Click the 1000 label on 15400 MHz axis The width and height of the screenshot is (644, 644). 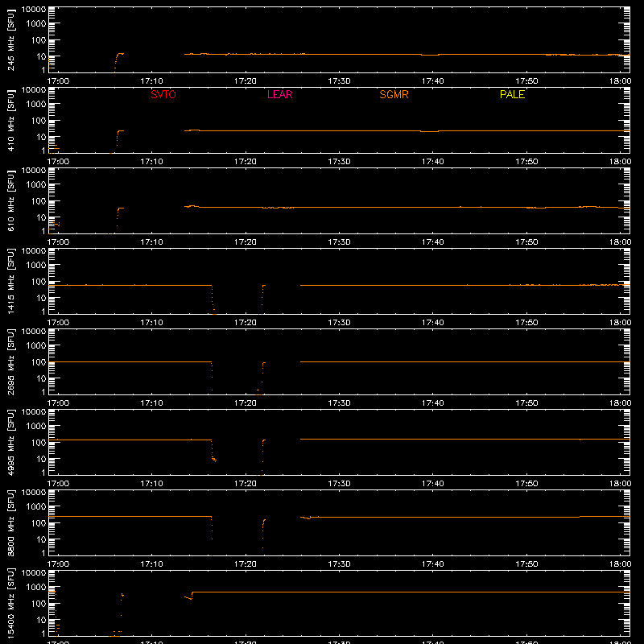[36, 588]
